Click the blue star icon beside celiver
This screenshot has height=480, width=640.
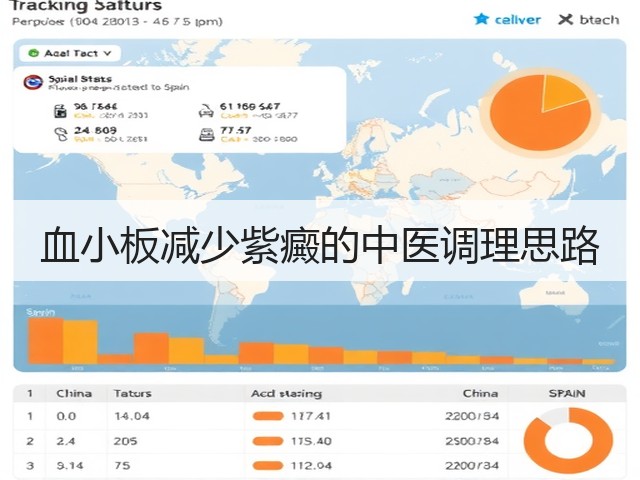[x=481, y=19]
